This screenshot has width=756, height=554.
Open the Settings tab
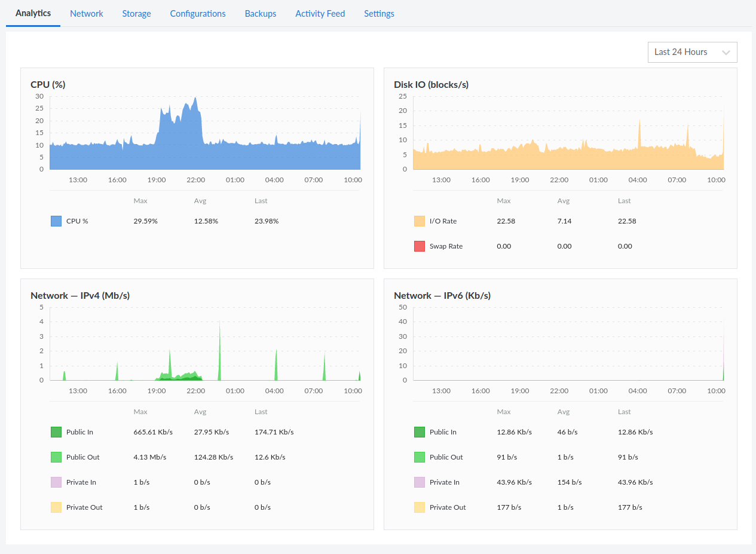point(379,13)
